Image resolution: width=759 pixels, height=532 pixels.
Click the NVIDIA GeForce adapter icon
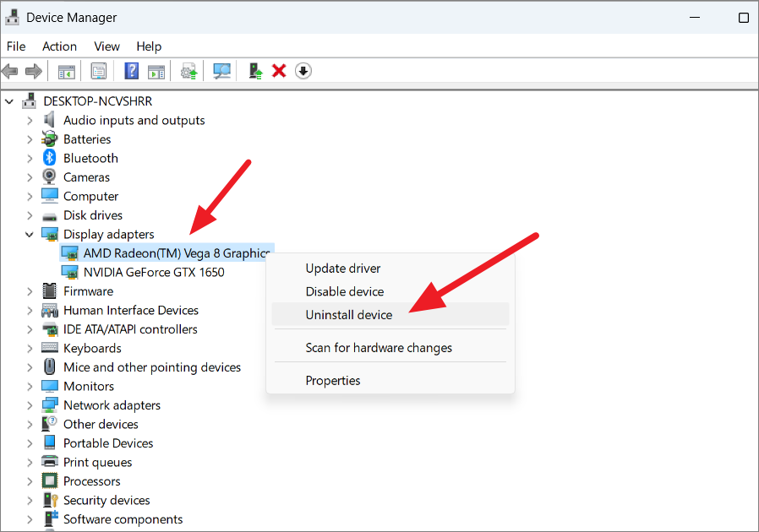pyautogui.click(x=69, y=272)
